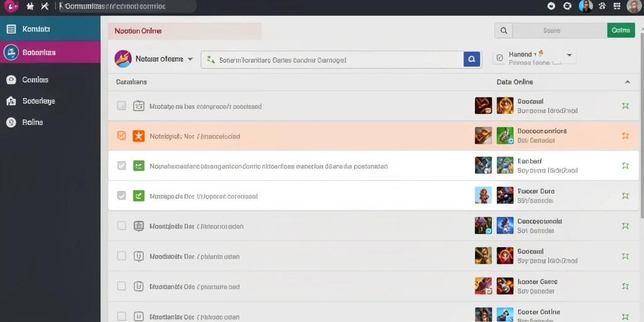Click into the main search field with green icon
Image resolution: width=644 pixels, height=322 pixels.
click(332, 60)
